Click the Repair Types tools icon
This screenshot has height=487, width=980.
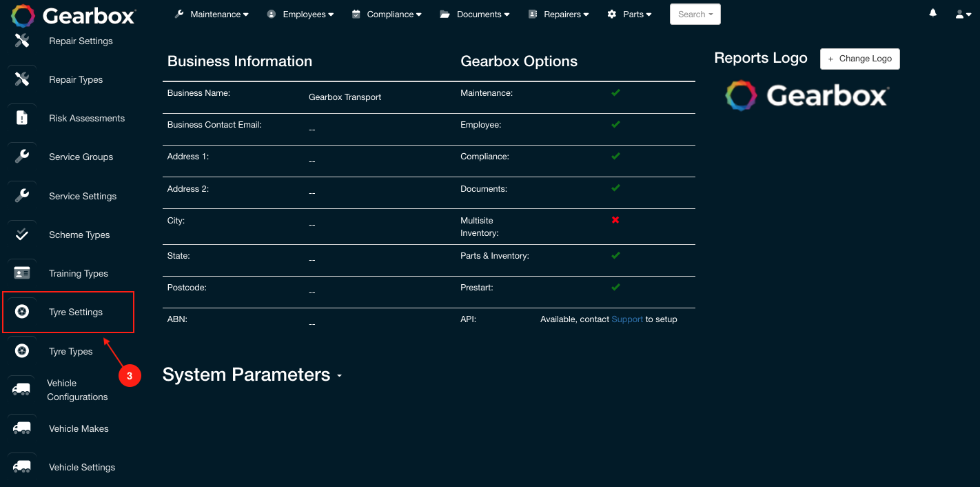coord(22,79)
